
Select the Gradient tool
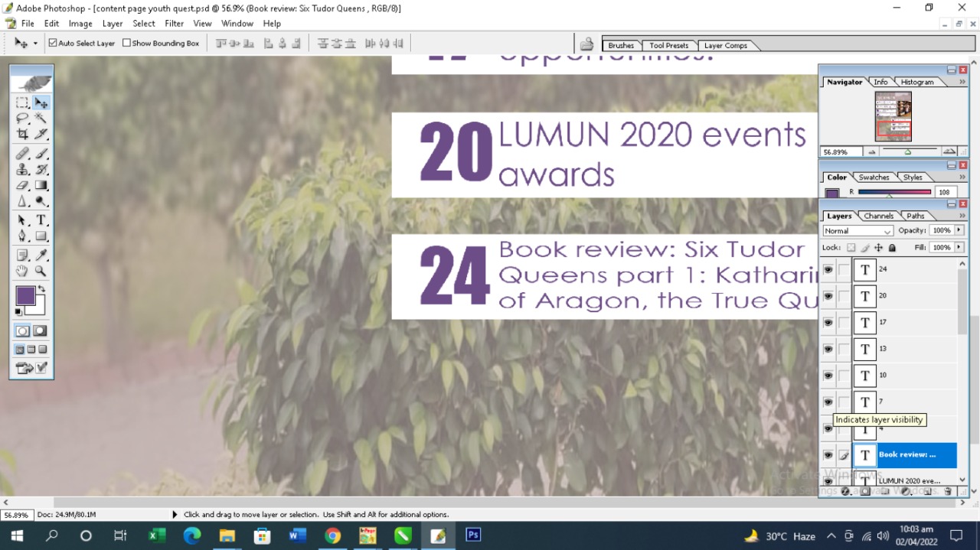tap(41, 186)
